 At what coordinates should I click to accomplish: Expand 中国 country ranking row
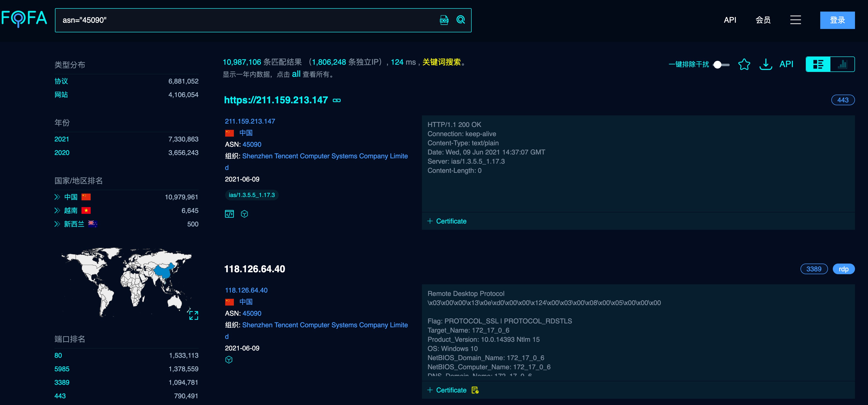coord(57,197)
